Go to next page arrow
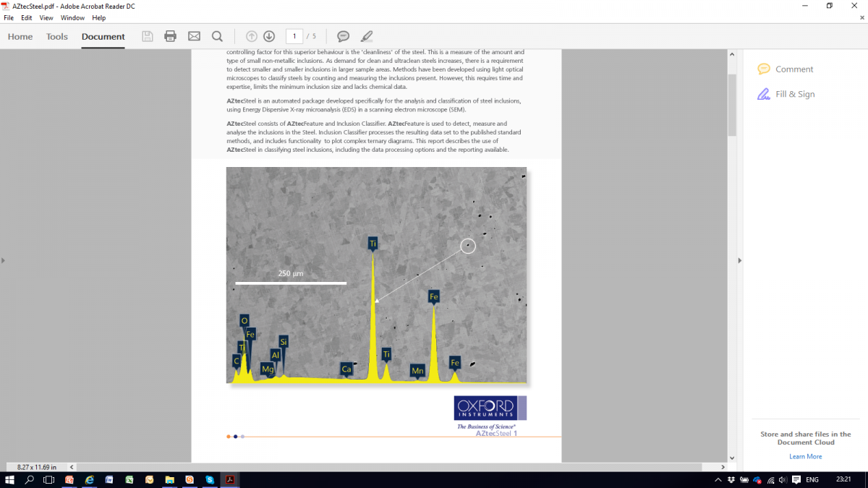The width and height of the screenshot is (868, 488). point(269,36)
